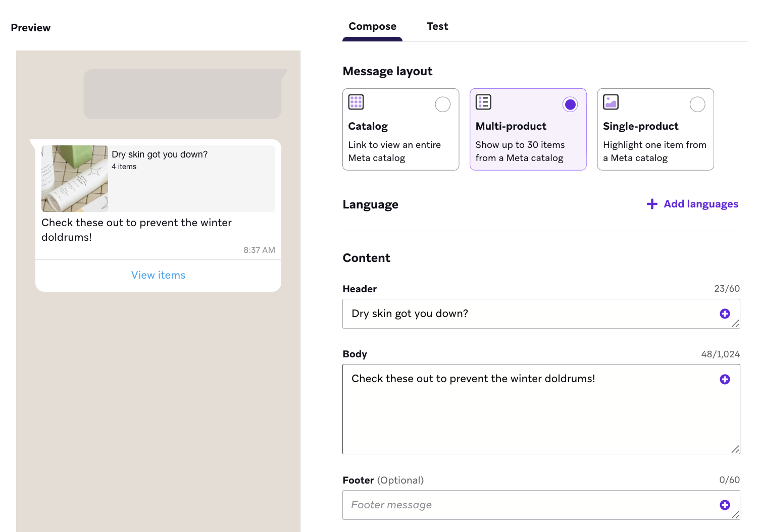Click the Header text input field
The image size is (758, 532).
click(x=530, y=314)
